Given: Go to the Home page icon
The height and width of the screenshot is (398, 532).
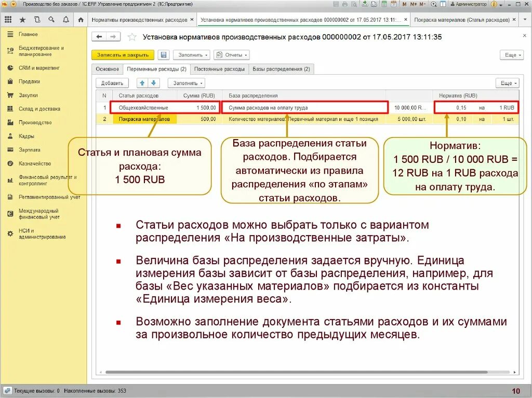Looking at the screenshot, I should 81,20.
